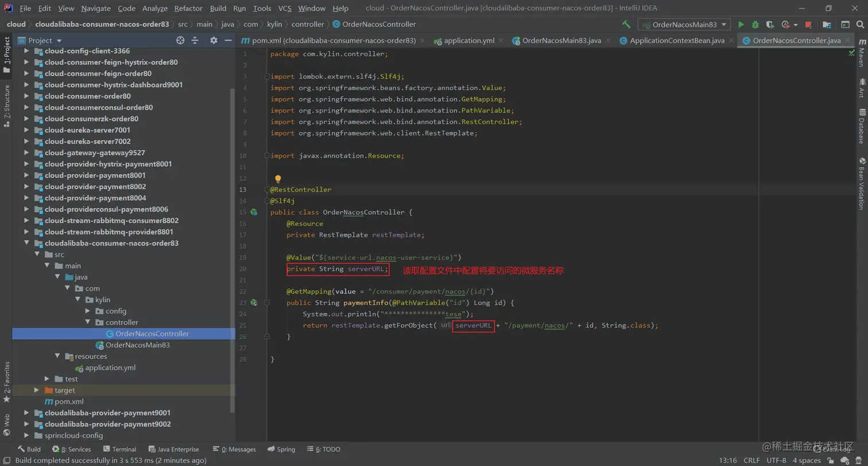Expand the config package node

coord(88,311)
